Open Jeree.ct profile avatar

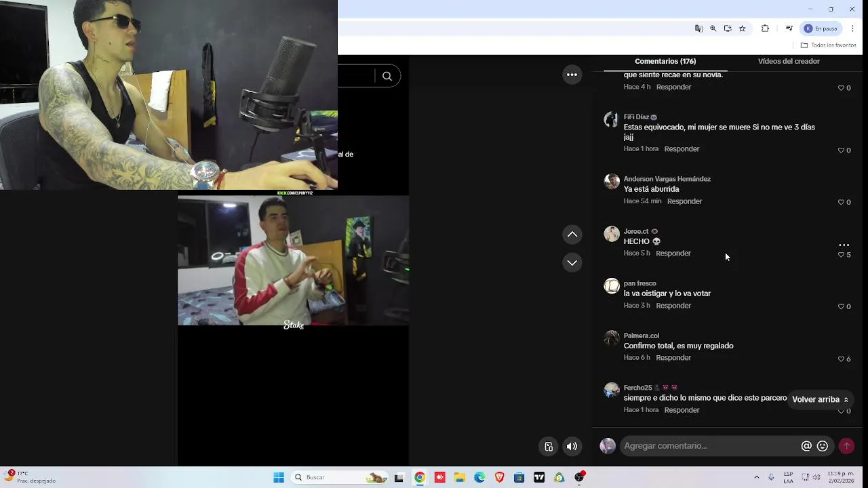pos(612,234)
